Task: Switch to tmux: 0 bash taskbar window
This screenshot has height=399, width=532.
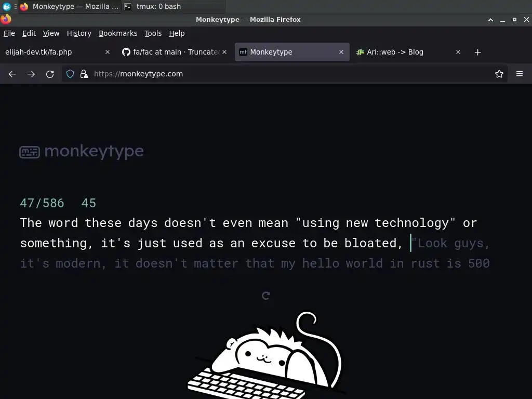Action: pyautogui.click(x=174, y=6)
